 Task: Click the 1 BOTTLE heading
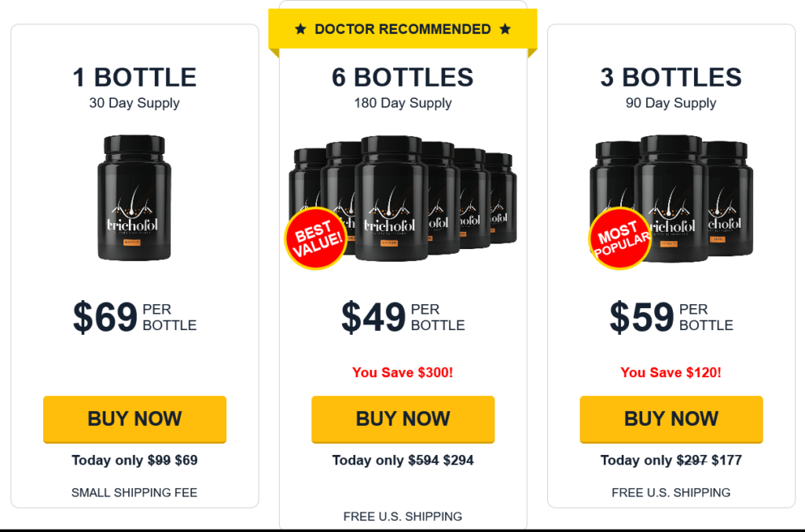134,78
